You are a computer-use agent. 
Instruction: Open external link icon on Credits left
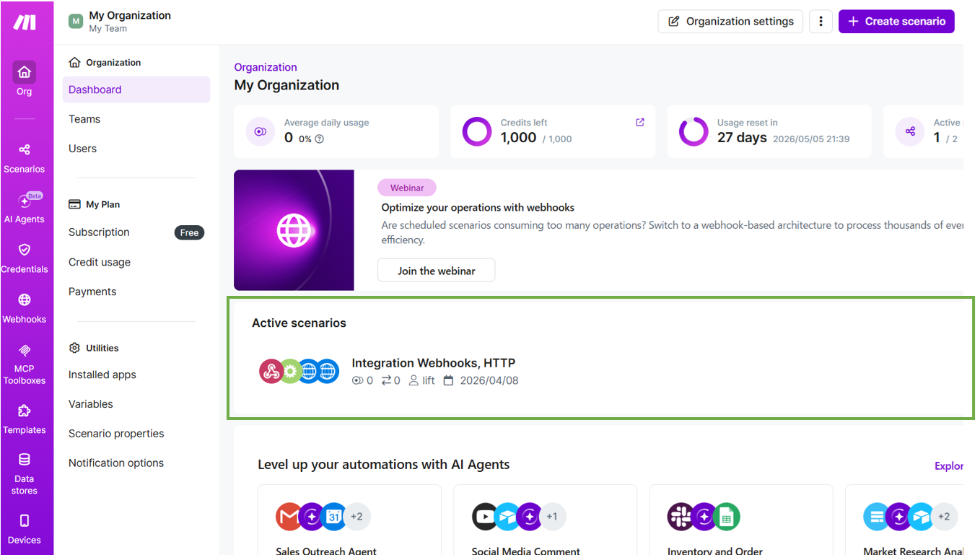point(639,123)
